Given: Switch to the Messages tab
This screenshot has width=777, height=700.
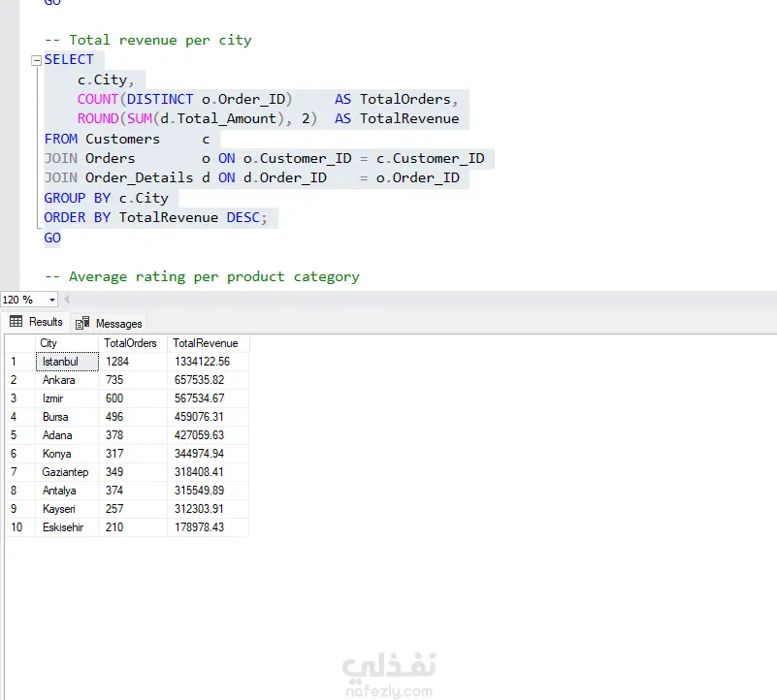Looking at the screenshot, I should (109, 324).
